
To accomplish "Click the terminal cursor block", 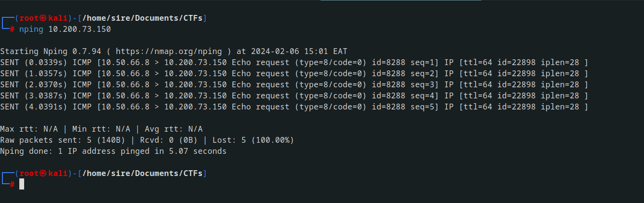I will [x=22, y=184].
